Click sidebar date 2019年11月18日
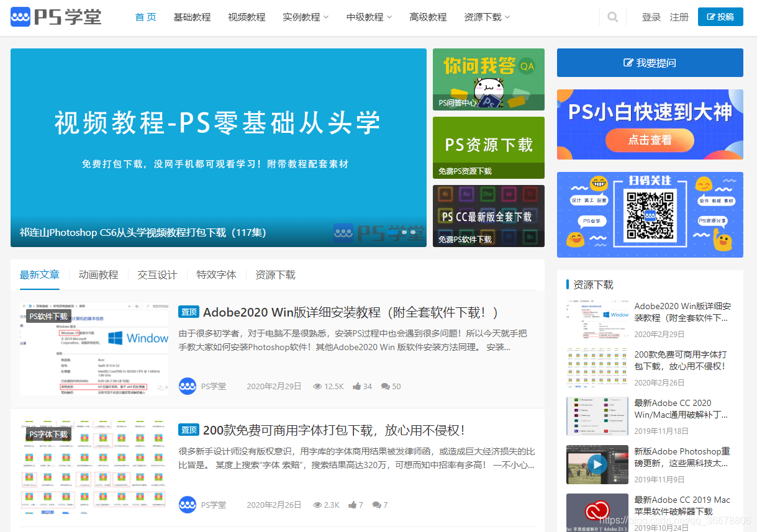 pos(661,431)
